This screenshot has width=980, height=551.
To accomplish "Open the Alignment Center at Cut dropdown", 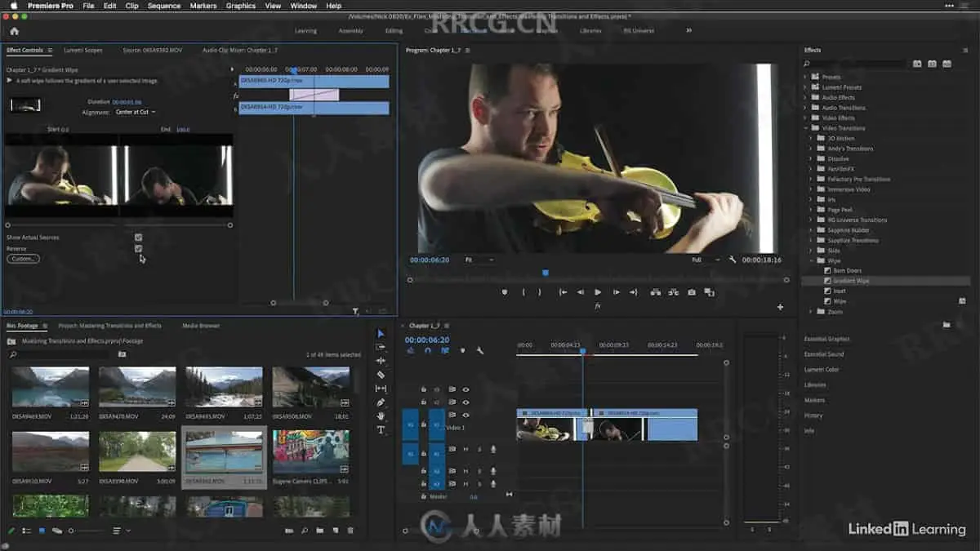I will click(x=135, y=112).
